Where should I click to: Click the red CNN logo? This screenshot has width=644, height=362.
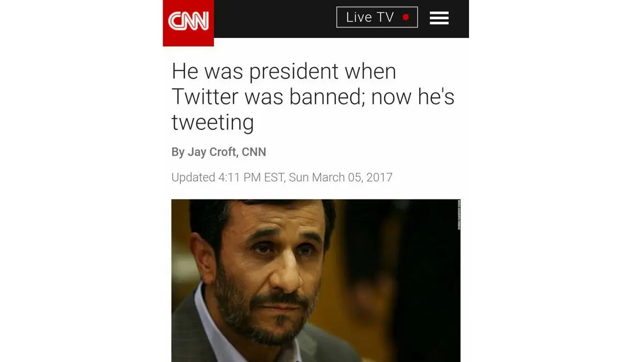[x=188, y=22]
